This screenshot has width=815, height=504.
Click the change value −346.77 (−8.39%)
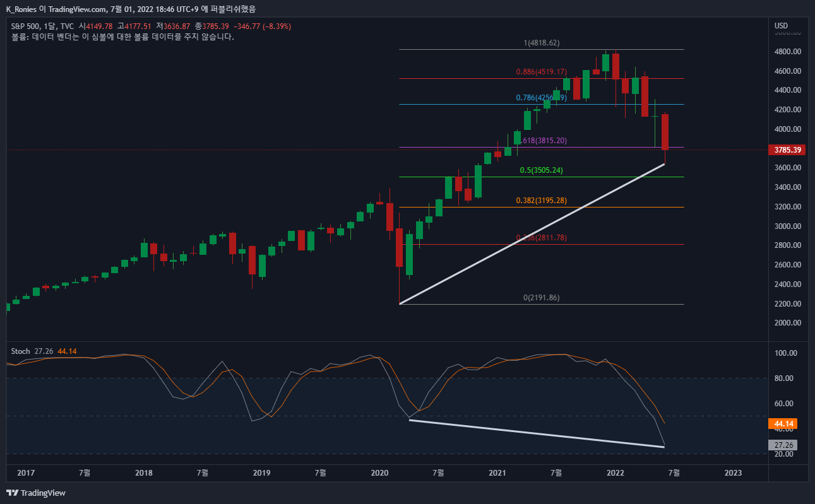[263, 26]
